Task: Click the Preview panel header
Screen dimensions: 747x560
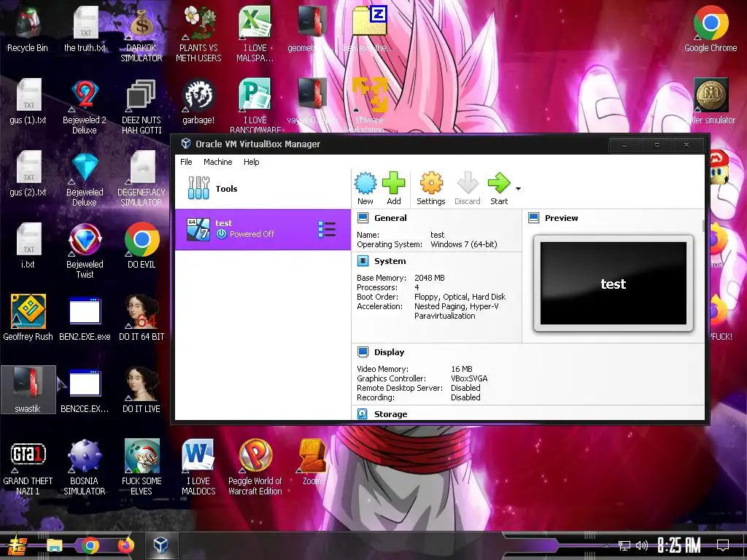Action: (561, 218)
